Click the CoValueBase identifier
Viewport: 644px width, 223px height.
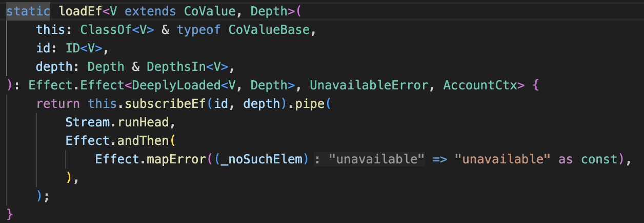click(269, 30)
